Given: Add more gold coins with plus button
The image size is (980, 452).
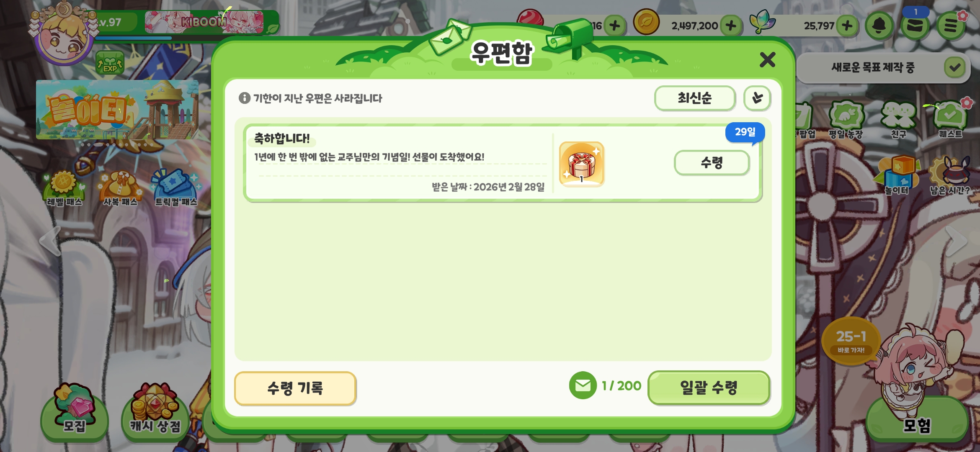Looking at the screenshot, I should point(731,26).
